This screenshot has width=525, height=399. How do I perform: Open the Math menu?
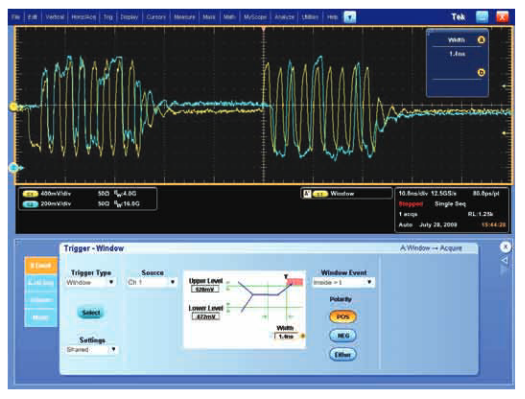(229, 17)
